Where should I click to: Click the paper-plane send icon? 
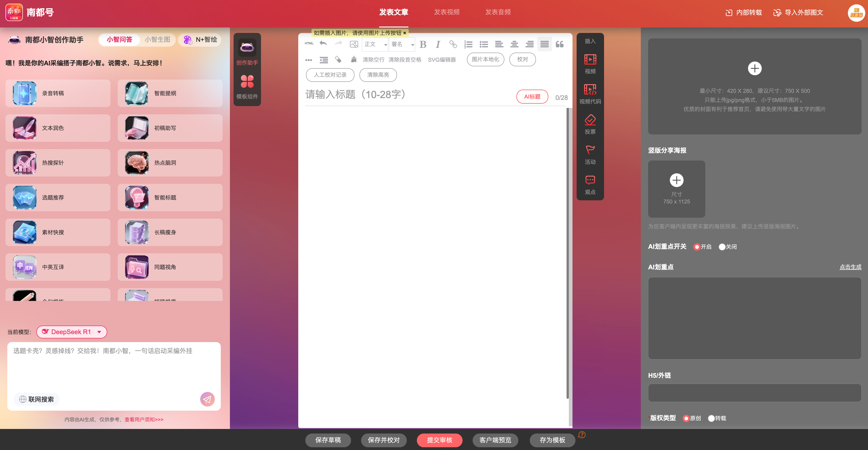pyautogui.click(x=207, y=399)
